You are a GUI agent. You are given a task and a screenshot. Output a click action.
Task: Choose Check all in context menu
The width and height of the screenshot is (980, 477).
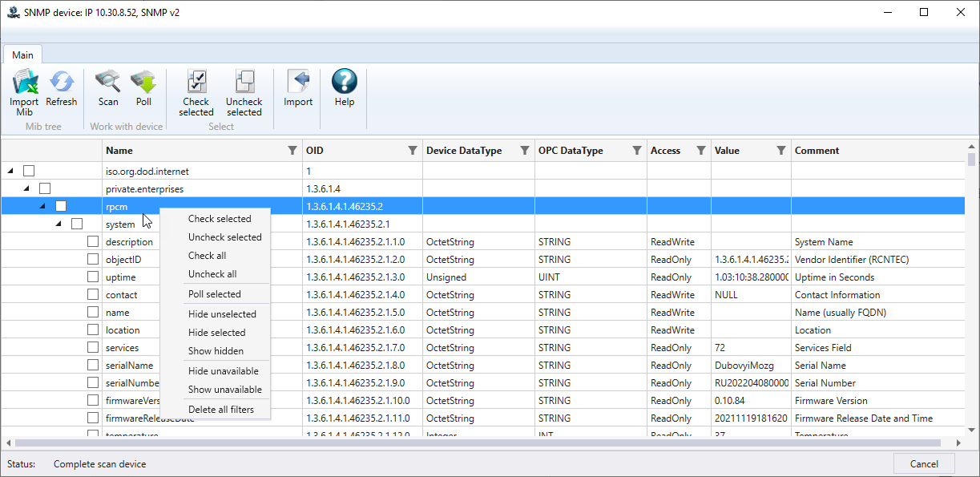216,255
